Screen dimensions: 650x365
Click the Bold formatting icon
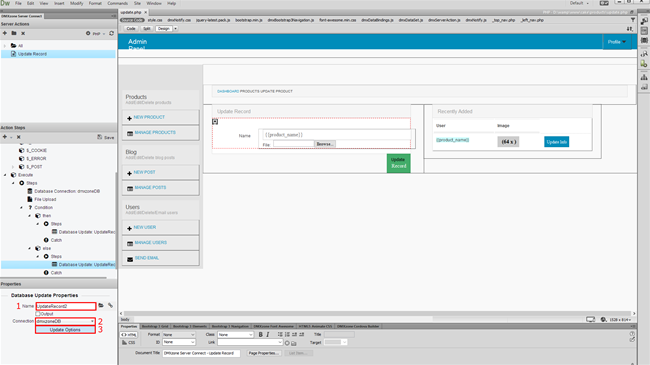260,334
